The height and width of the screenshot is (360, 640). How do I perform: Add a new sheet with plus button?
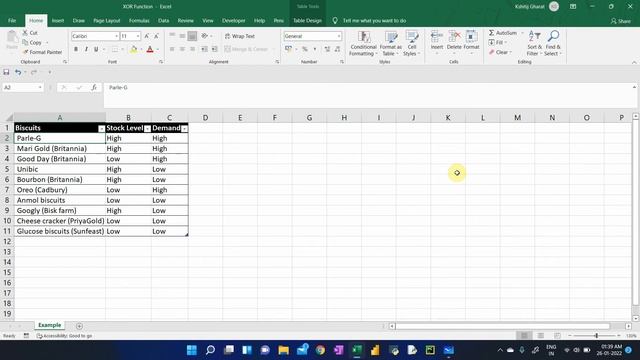[x=79, y=326]
